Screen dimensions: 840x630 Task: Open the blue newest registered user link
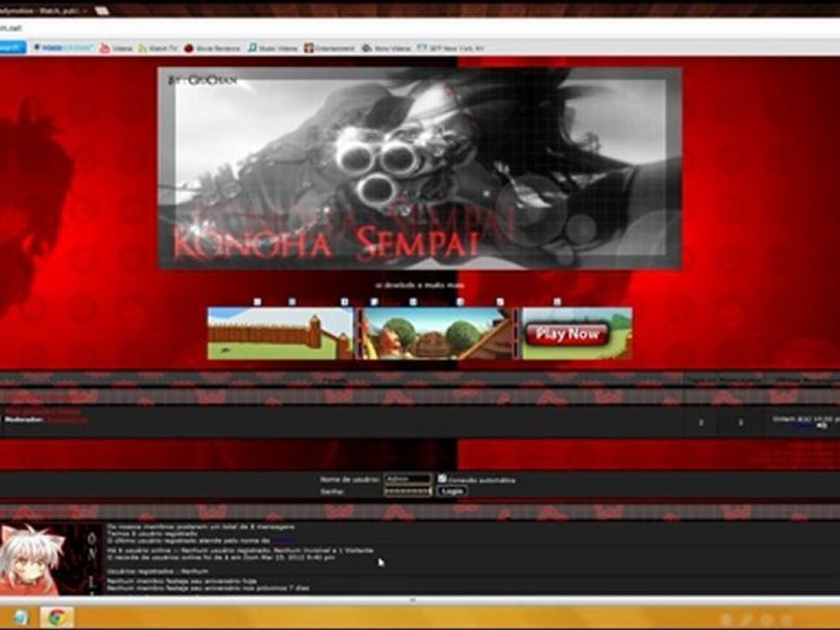(x=282, y=541)
